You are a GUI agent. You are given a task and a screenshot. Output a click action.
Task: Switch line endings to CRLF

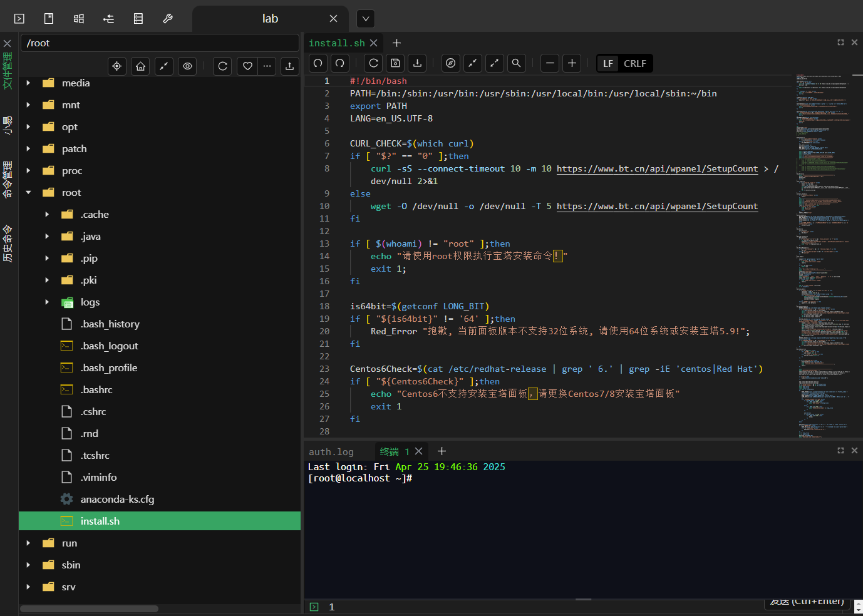click(634, 63)
